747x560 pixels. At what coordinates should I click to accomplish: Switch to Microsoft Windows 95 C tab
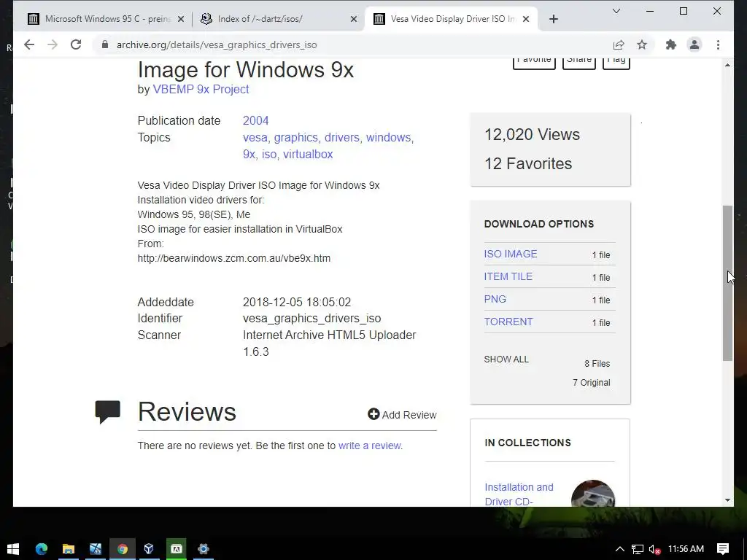[106, 19]
